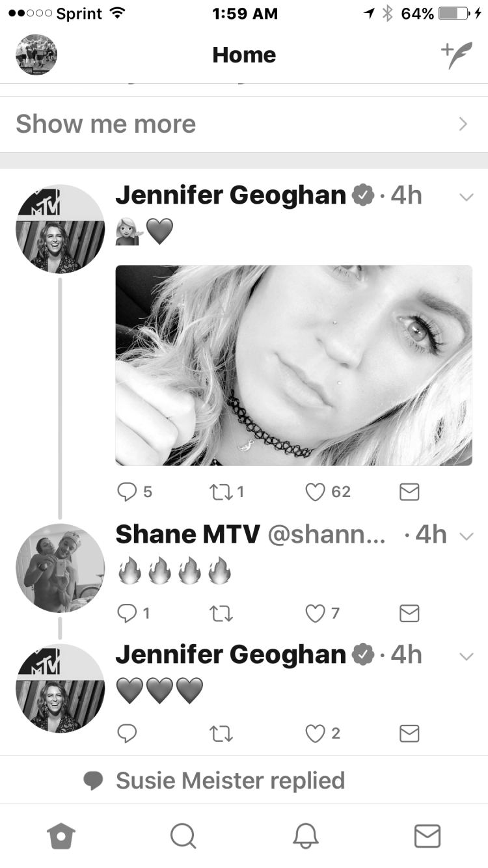Screen dimensions: 488x868
Task: Tap the compose new tweet feather icon
Action: click(x=457, y=55)
